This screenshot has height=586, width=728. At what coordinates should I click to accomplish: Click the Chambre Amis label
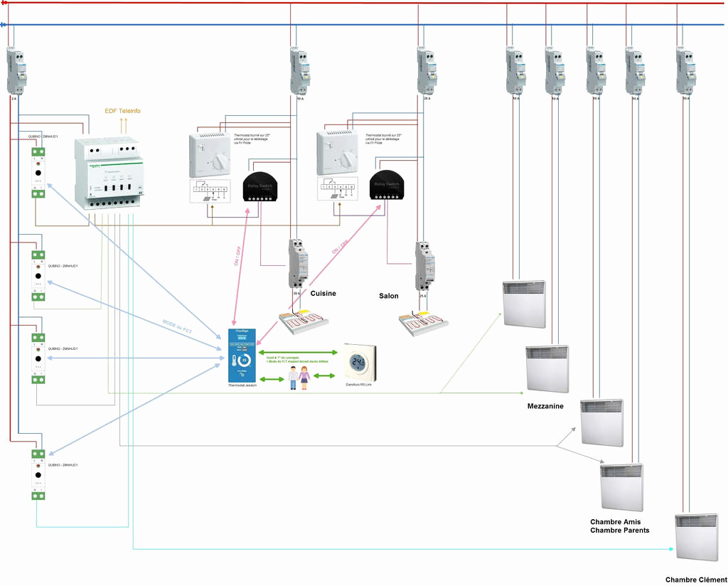click(x=615, y=522)
